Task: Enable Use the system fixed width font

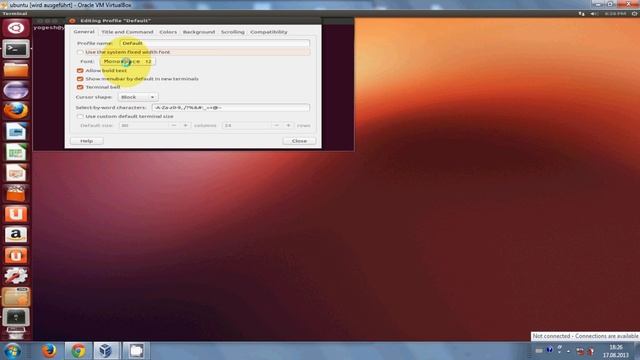Action: tap(80, 52)
